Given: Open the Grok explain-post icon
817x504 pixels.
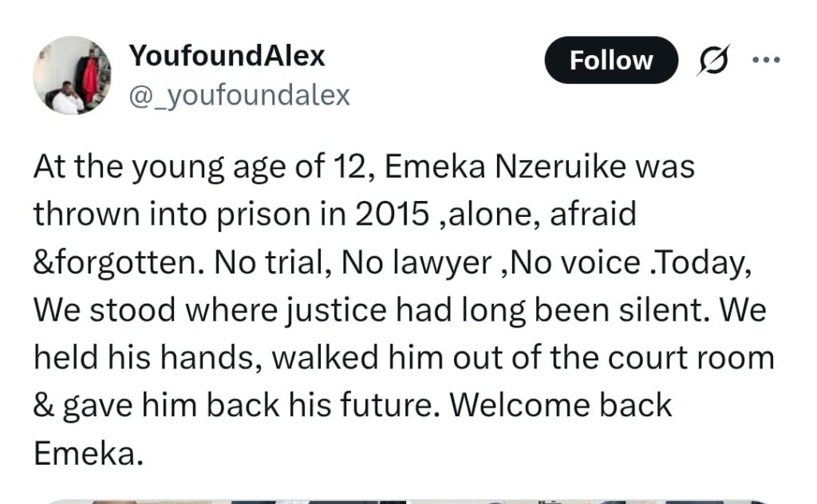Looking at the screenshot, I should tap(712, 60).
